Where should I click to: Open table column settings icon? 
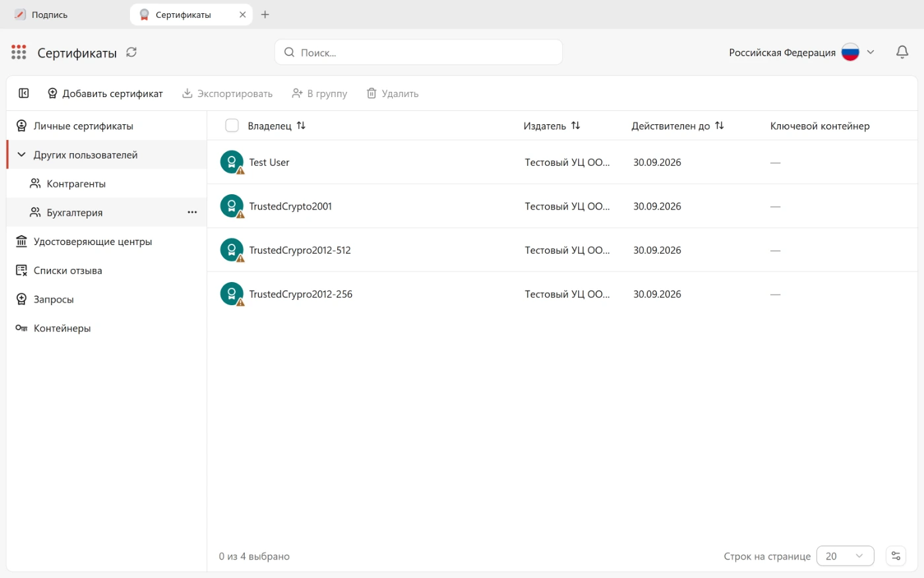896,556
